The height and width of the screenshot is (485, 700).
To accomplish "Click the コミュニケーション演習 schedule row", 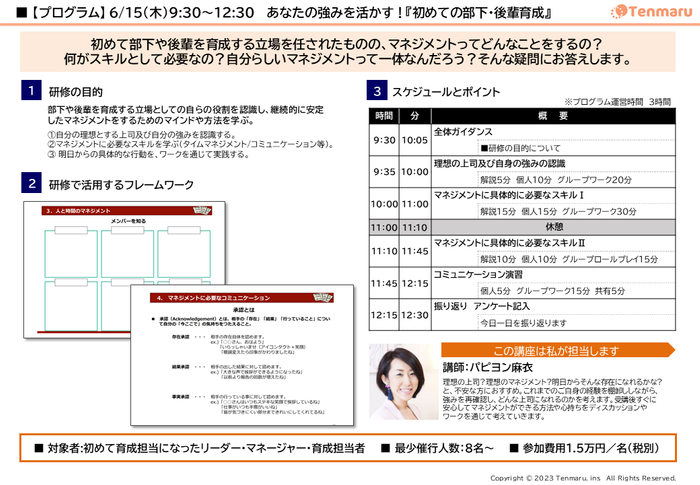I will click(522, 283).
